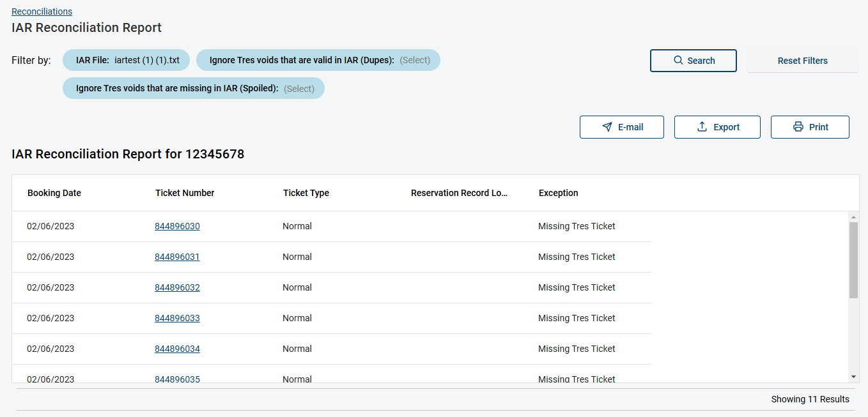Open ticket number 844896034
The width and height of the screenshot is (868, 417).
click(177, 349)
